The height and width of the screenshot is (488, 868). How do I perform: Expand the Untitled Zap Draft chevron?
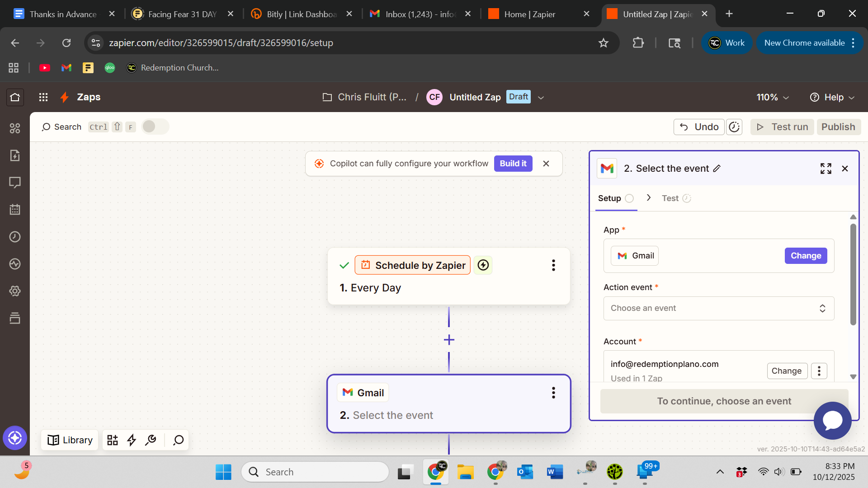coord(541,98)
